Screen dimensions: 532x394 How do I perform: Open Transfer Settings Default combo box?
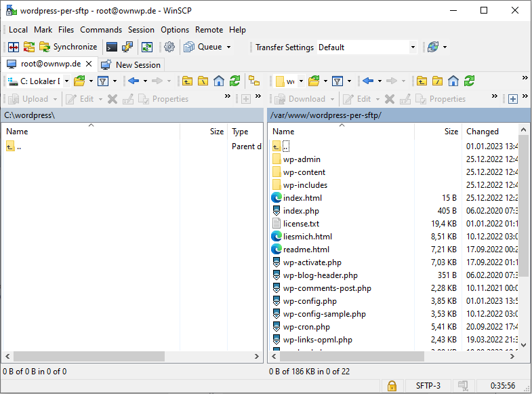tap(367, 47)
